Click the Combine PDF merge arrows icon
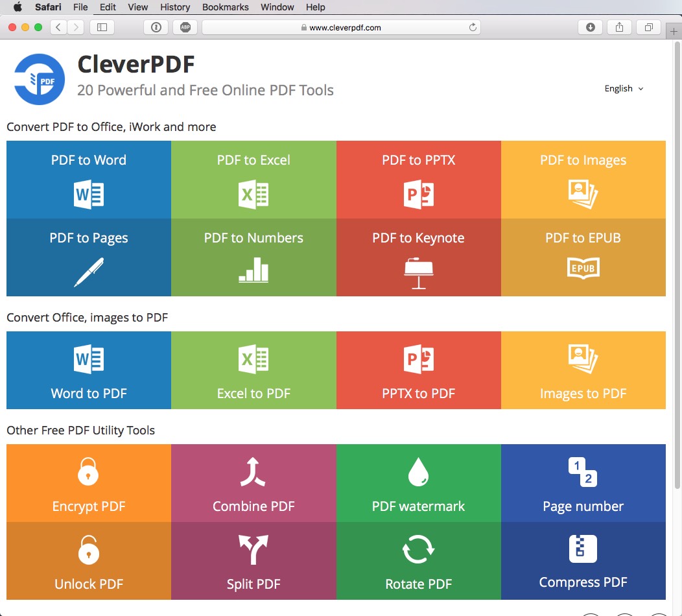This screenshot has width=682, height=616. point(253,471)
